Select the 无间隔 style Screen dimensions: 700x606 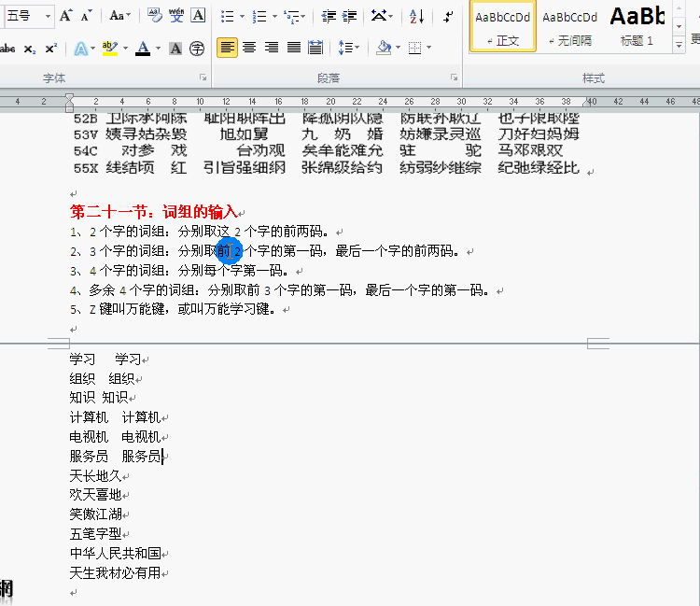click(x=570, y=27)
